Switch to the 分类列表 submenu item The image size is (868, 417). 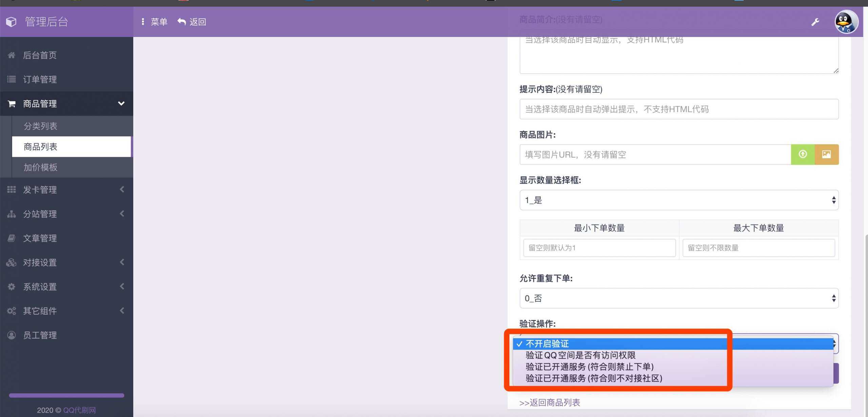pos(41,126)
